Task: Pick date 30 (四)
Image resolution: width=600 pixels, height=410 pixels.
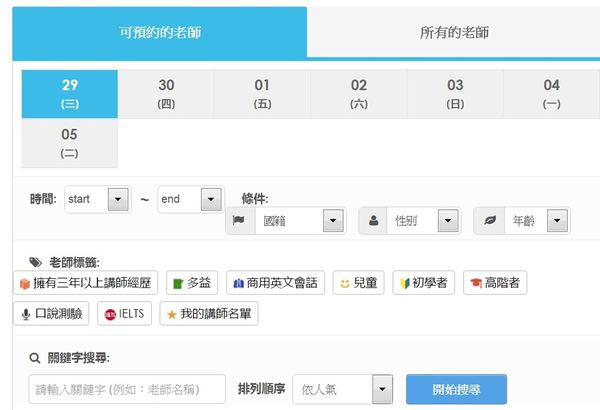Action: [x=166, y=93]
